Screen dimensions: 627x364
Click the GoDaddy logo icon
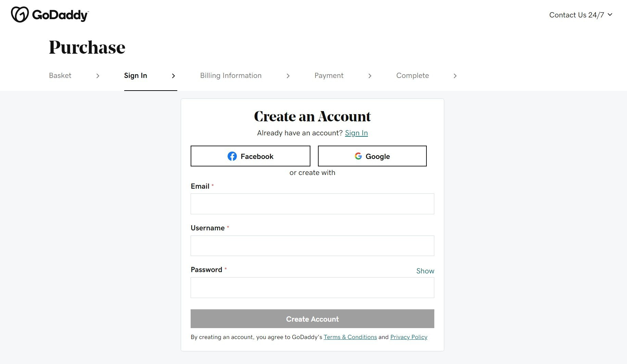[x=20, y=14]
